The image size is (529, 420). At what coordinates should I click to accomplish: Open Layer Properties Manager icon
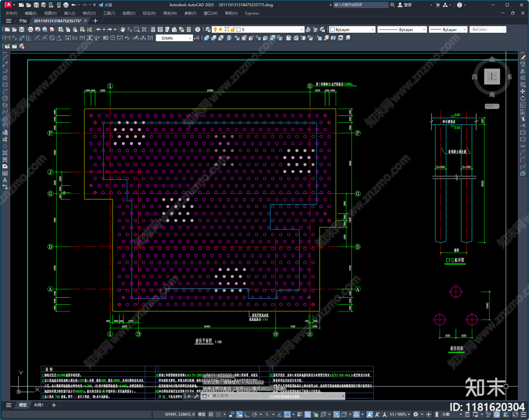pos(208,29)
